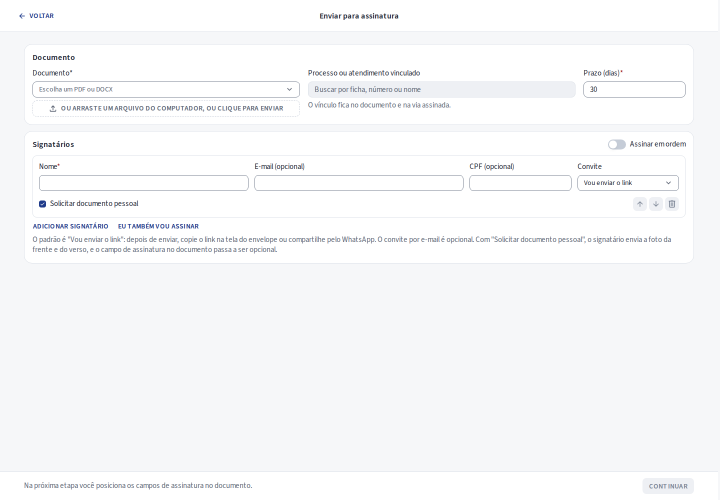Uncheck Solicitar documento pessoal checkbox
Screen dimensions: 720x500
pyautogui.click(x=42, y=204)
